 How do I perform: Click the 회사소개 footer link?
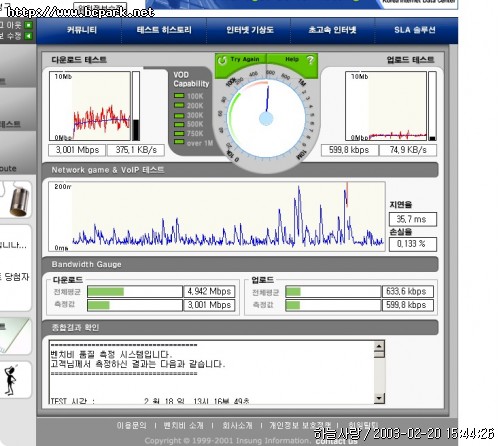(237, 425)
